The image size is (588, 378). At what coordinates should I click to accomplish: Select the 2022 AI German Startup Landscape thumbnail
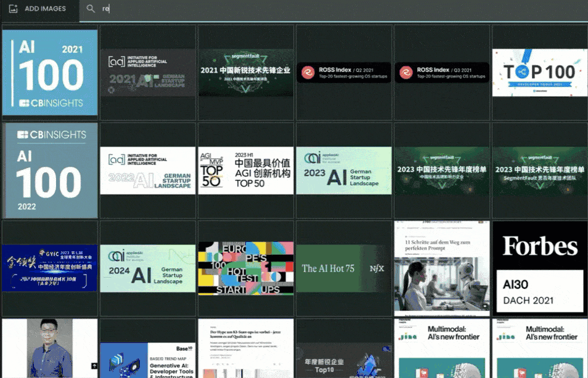148,171
